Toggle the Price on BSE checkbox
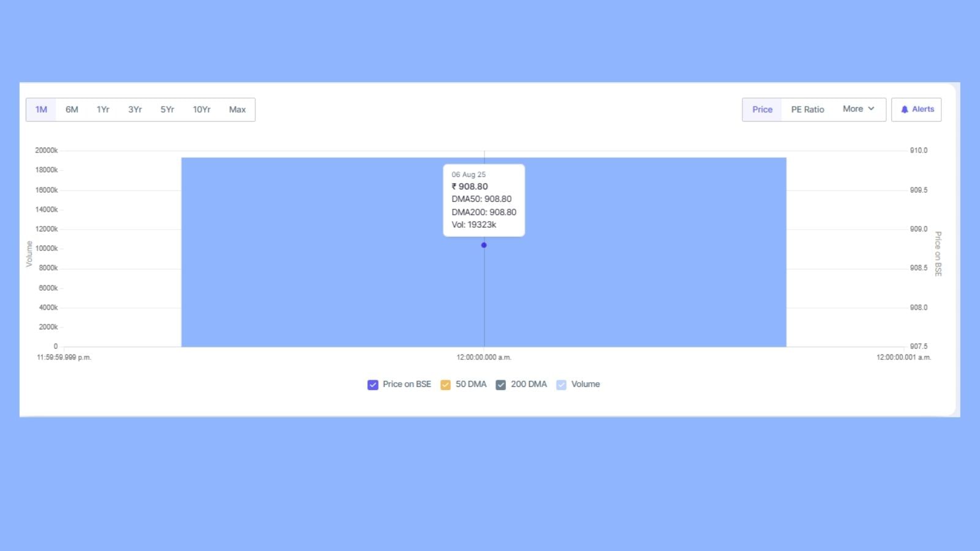The width and height of the screenshot is (980, 551). 372,384
